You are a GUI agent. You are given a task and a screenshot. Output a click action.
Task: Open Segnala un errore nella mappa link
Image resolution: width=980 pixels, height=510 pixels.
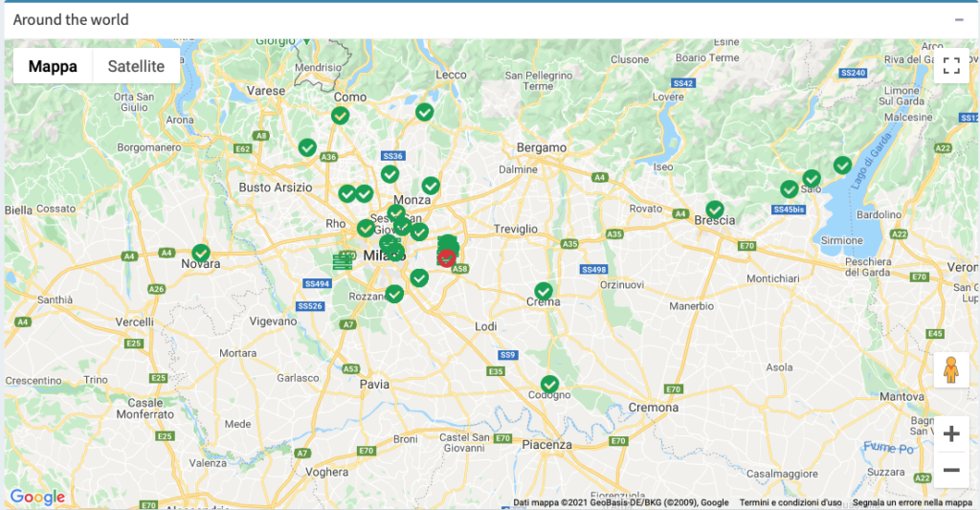[x=912, y=502]
